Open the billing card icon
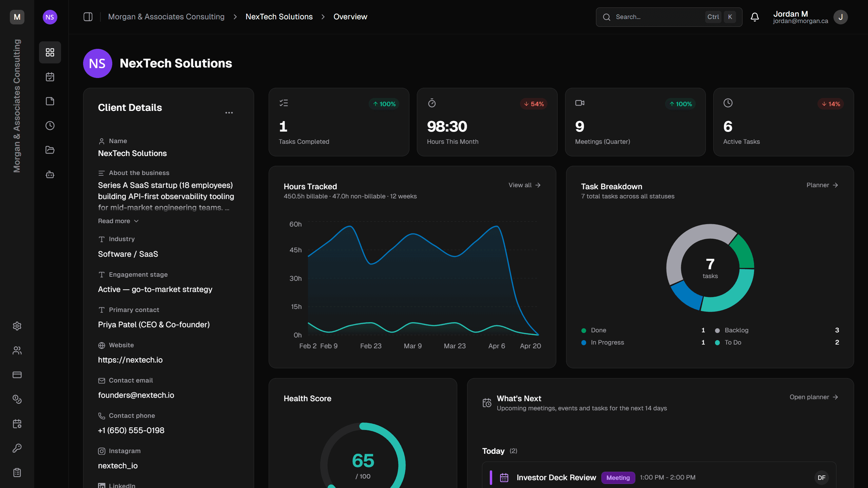 pyautogui.click(x=17, y=375)
